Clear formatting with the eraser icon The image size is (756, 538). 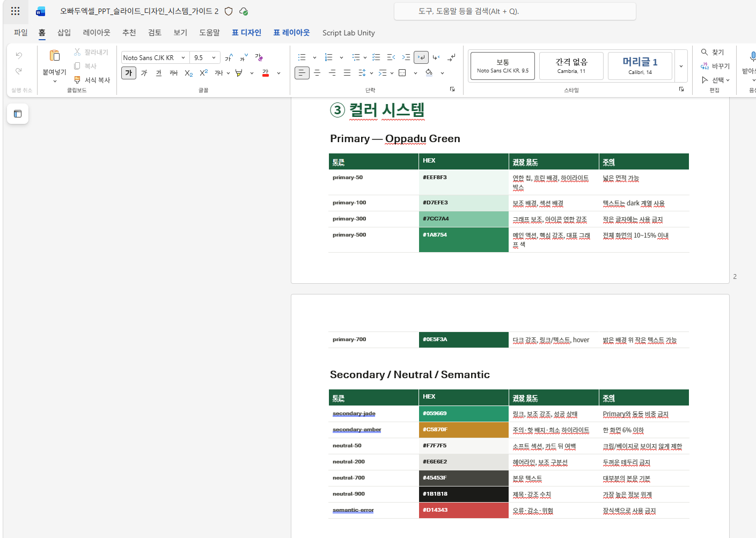click(259, 57)
